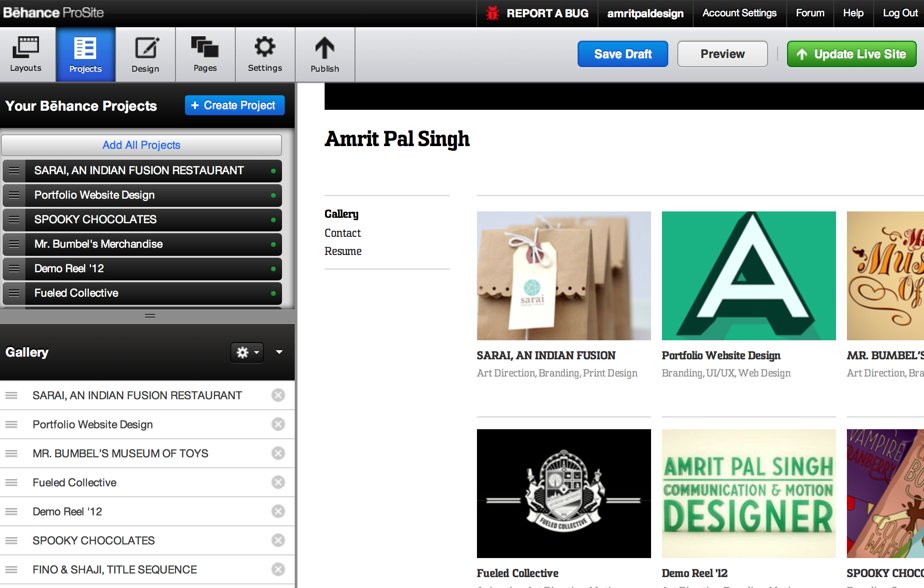Screen dimensions: 924x588
Task: Click the panel resize grip above Gallery
Action: (x=150, y=316)
